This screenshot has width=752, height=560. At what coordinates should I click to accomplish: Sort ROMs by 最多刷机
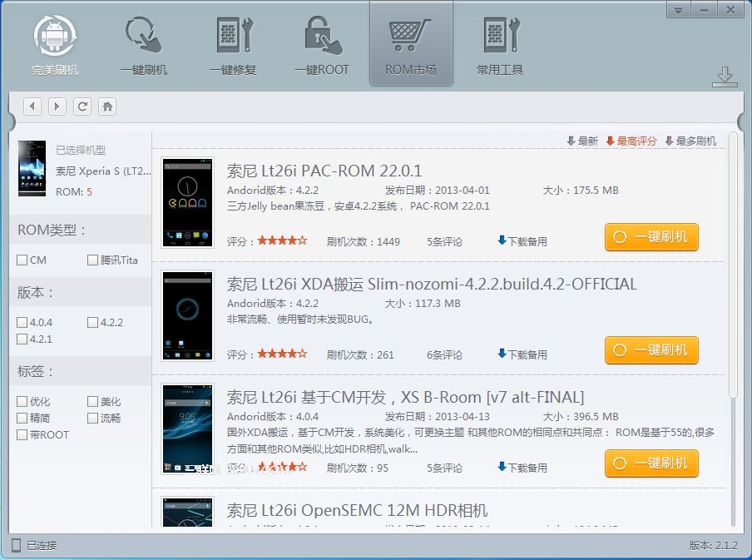click(x=690, y=141)
